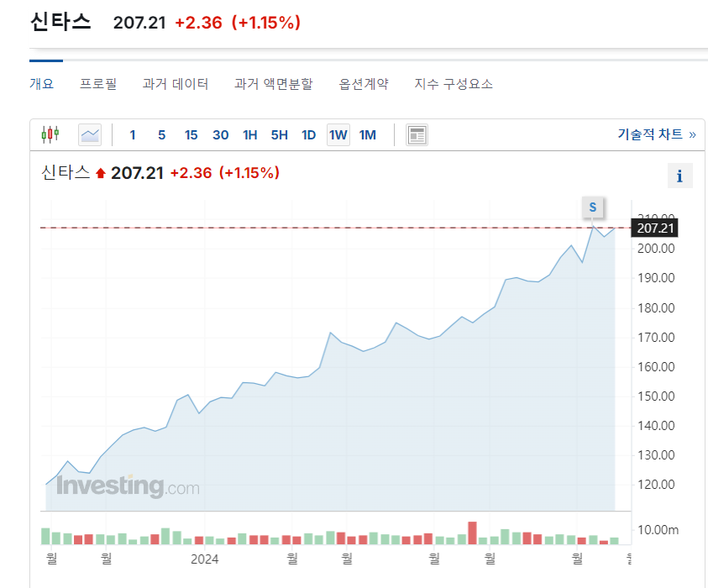Open the 옵션계약 tab
The width and height of the screenshot is (708, 588).
(x=364, y=84)
